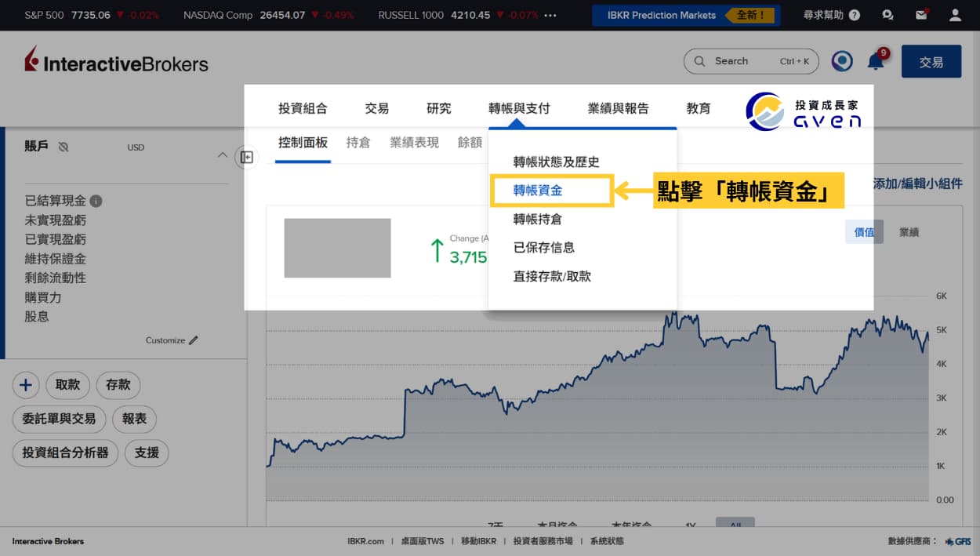Image resolution: width=980 pixels, height=556 pixels.
Task: Collapse the side panel toggle icon
Action: click(246, 158)
